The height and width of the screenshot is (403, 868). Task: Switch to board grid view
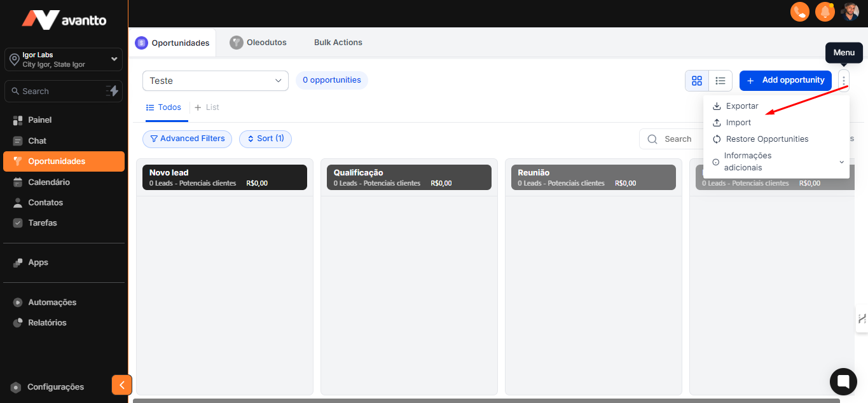click(x=697, y=81)
